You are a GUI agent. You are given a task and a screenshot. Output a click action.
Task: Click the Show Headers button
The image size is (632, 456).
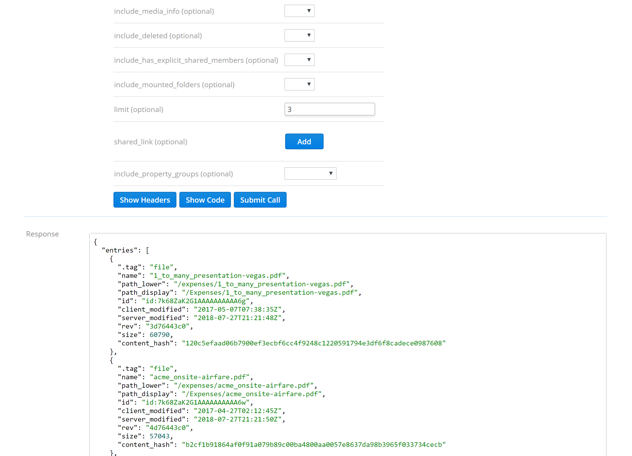tap(145, 200)
